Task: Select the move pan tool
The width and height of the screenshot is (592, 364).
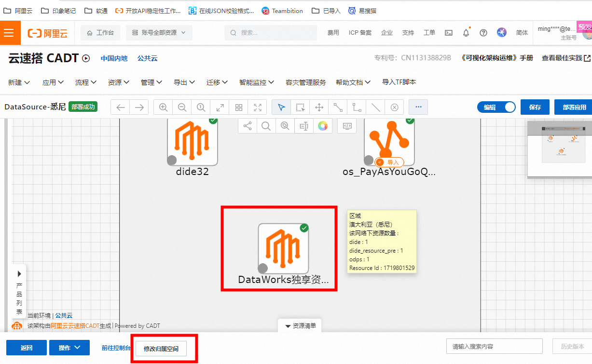Action: [319, 107]
